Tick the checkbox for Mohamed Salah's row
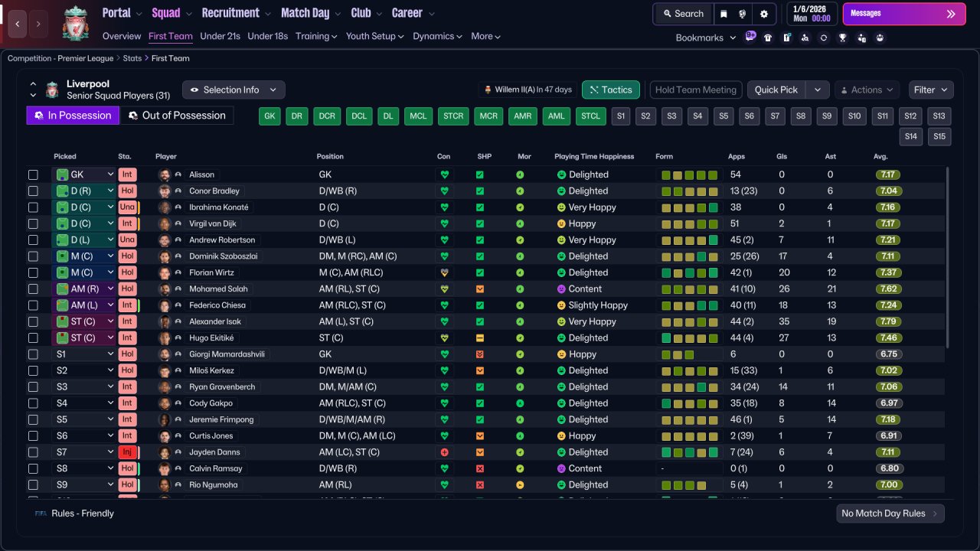Screen dimensions: 980x551 (33, 289)
